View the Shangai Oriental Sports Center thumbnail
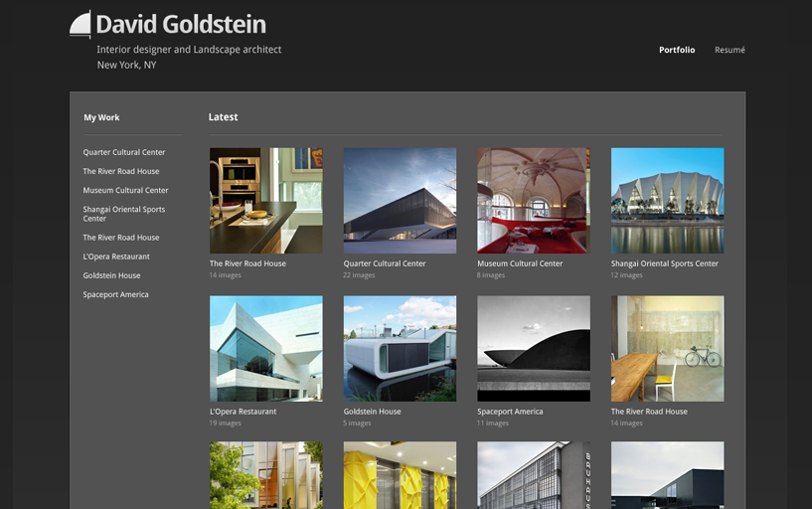Viewport: 812px width, 509px height. [x=668, y=201]
